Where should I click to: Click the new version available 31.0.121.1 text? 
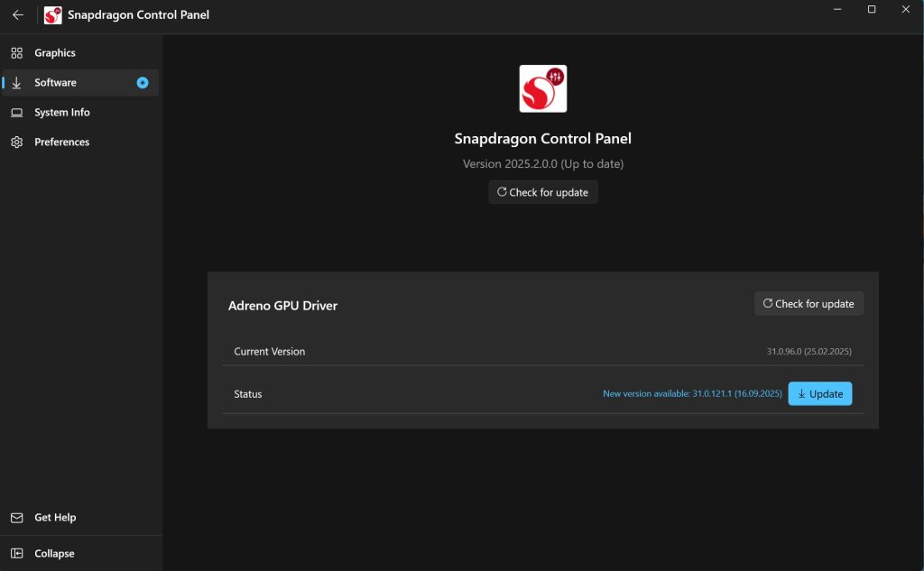pos(692,394)
